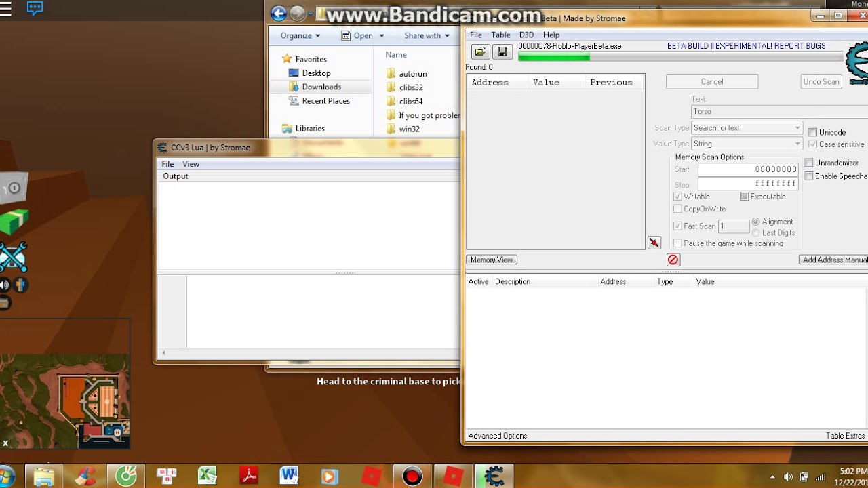Image resolution: width=868 pixels, height=488 pixels.
Task: Click the system tray volume icon
Action: pos(788,477)
